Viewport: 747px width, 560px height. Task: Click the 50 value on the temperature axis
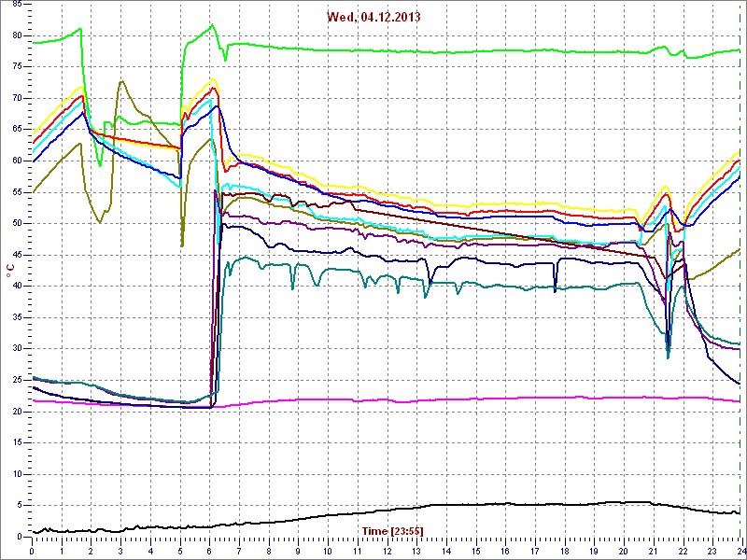(17, 223)
